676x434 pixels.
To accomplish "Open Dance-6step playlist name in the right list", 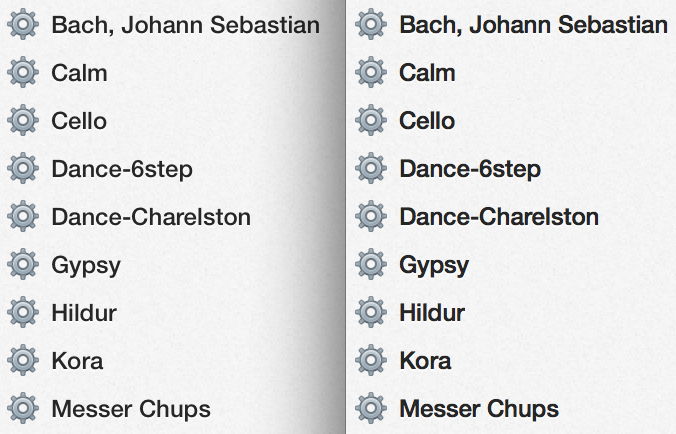I will point(470,169).
